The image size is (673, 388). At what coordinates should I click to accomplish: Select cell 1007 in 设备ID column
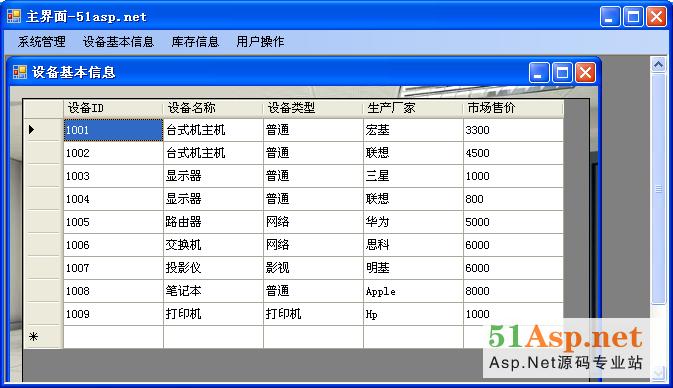click(113, 268)
